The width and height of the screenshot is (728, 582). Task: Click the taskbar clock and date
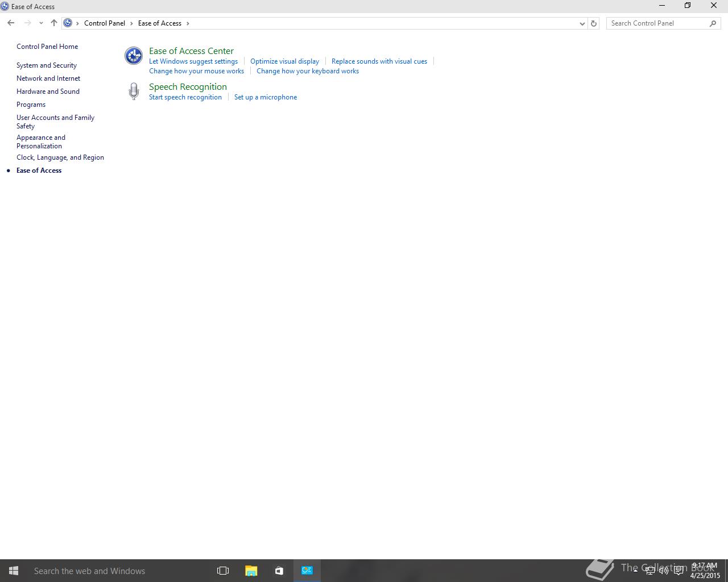click(705, 571)
